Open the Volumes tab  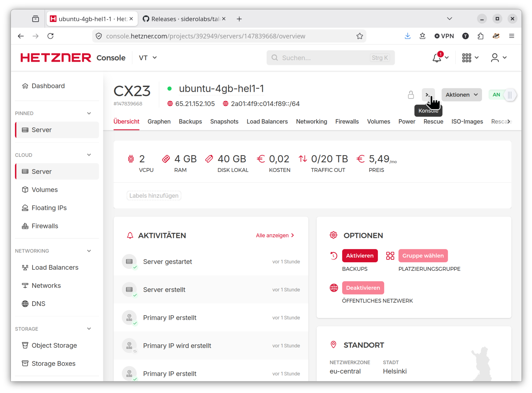(378, 122)
